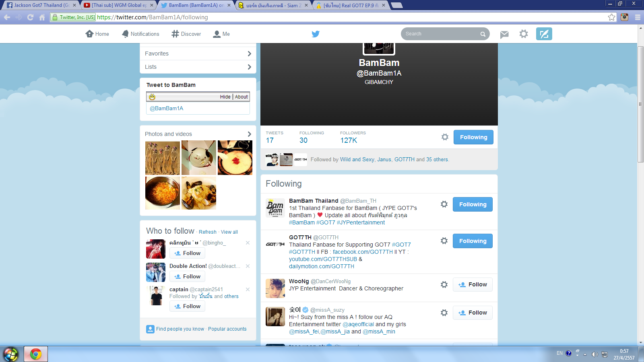Viewport: 644px width, 362px height.
Task: Follow the @bingho_ account
Action: [x=187, y=253]
